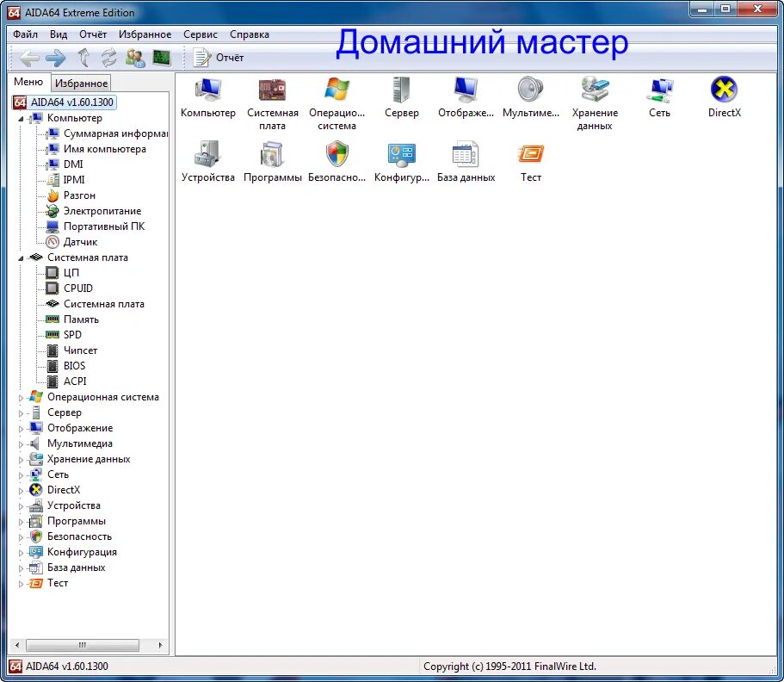Select Портативный ПК in the tree
784x682 pixels.
tap(104, 226)
